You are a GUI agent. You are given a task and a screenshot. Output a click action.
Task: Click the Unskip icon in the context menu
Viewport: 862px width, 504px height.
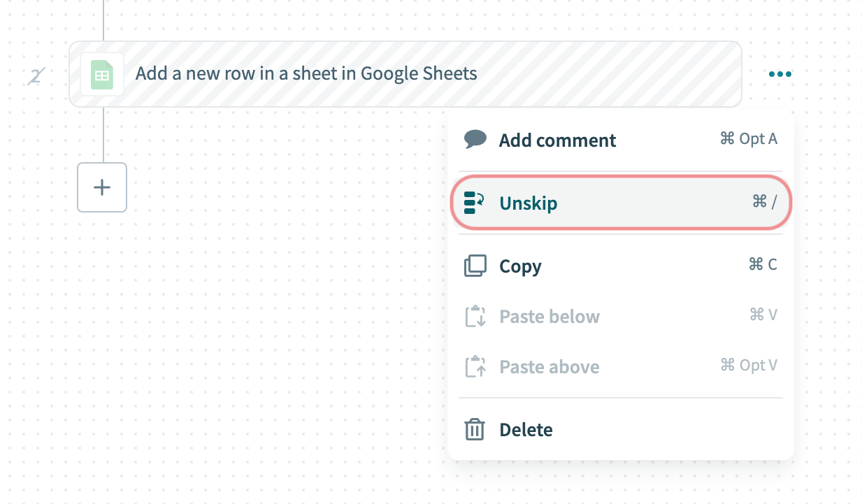pos(475,202)
